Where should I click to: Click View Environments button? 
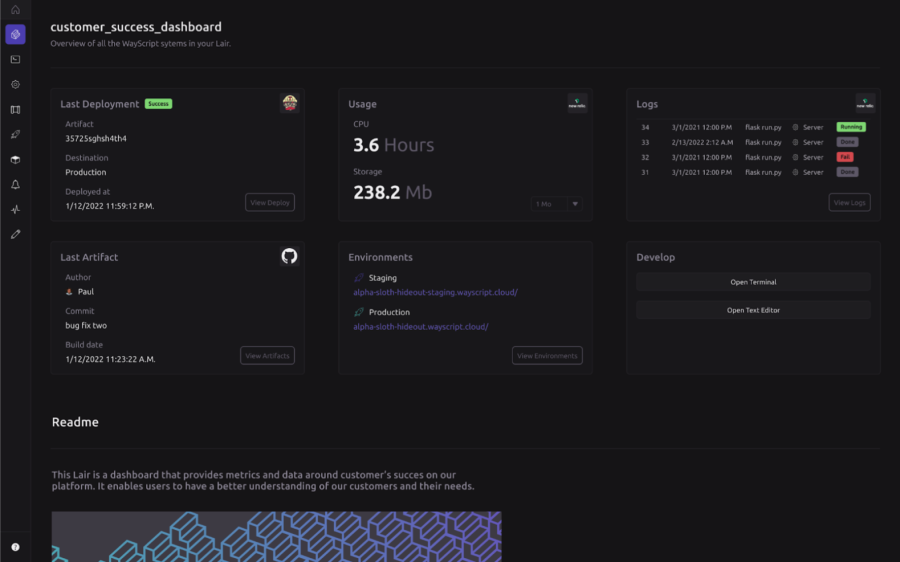(x=547, y=356)
